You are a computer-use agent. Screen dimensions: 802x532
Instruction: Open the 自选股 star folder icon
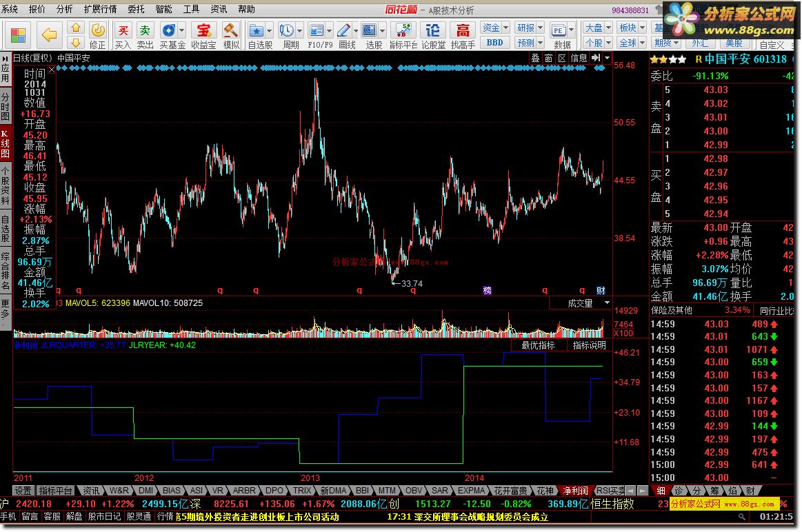click(x=257, y=30)
